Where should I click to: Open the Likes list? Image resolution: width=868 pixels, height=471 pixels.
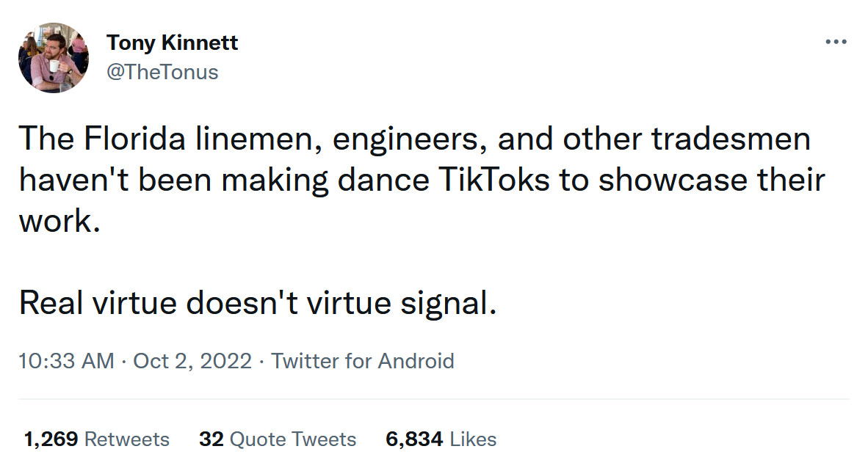click(473, 439)
